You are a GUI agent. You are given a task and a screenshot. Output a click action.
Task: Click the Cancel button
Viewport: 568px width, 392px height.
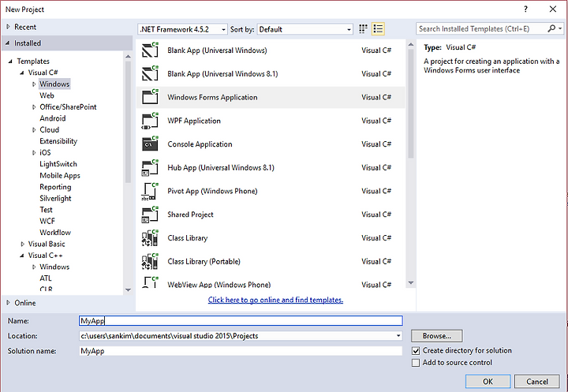pos(537,381)
